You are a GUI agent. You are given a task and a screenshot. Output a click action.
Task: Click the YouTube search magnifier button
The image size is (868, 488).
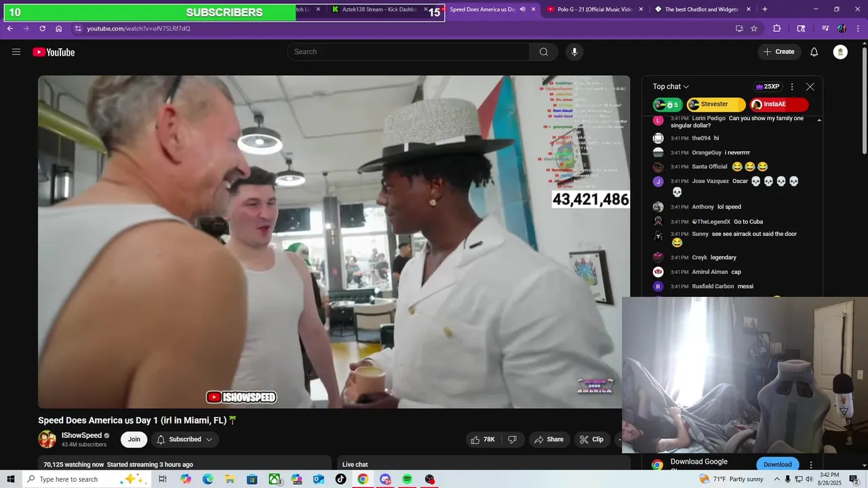coord(544,52)
